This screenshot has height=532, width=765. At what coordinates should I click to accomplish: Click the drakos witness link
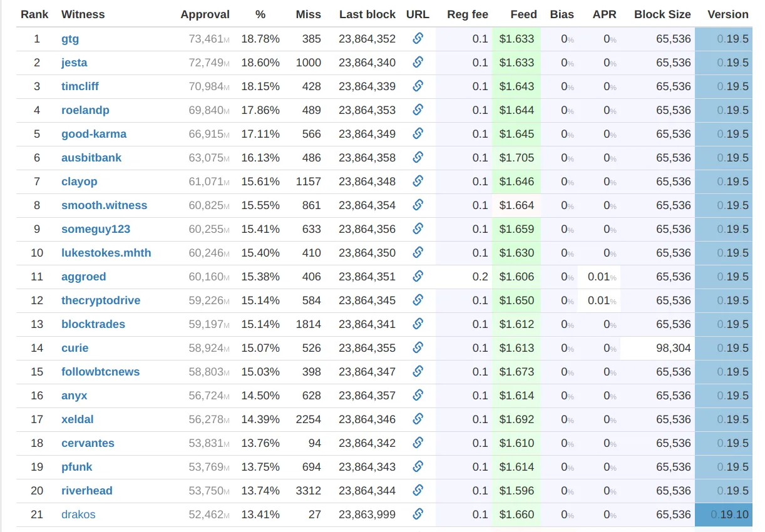78,514
